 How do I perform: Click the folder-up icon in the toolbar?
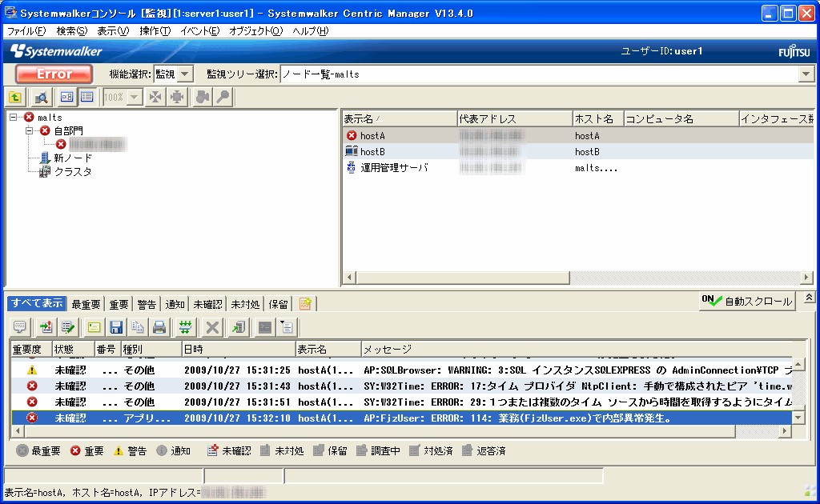click(15, 97)
